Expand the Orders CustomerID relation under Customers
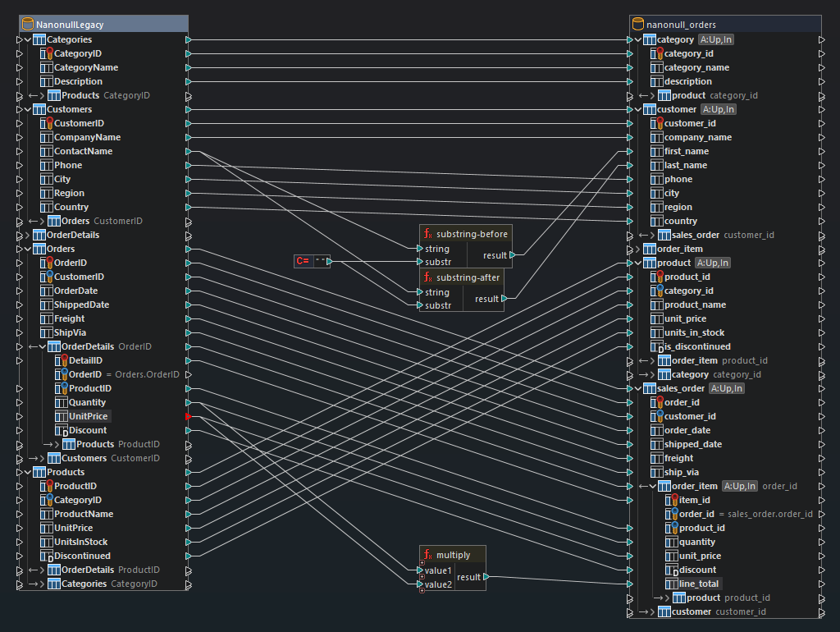Image resolution: width=840 pixels, height=632 pixels. click(x=43, y=221)
